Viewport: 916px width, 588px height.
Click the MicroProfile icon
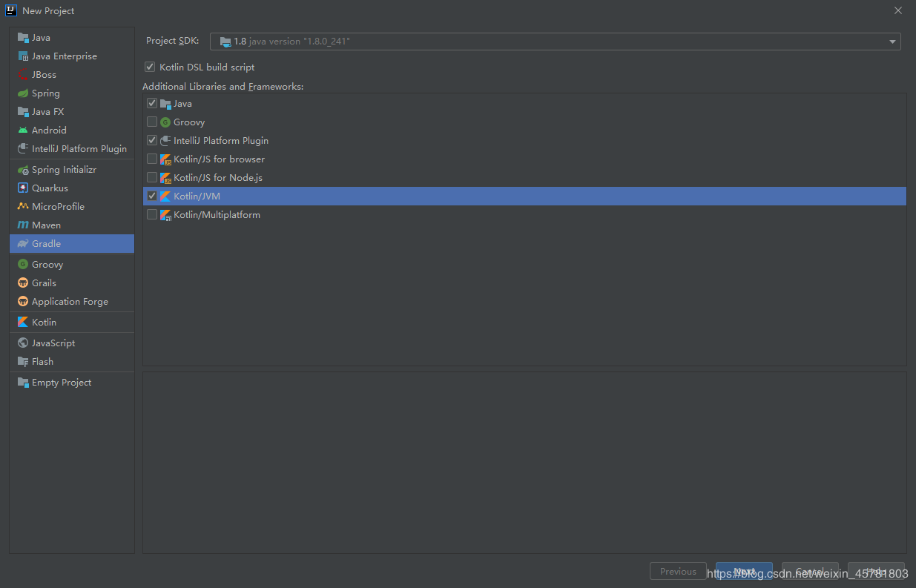(23, 206)
